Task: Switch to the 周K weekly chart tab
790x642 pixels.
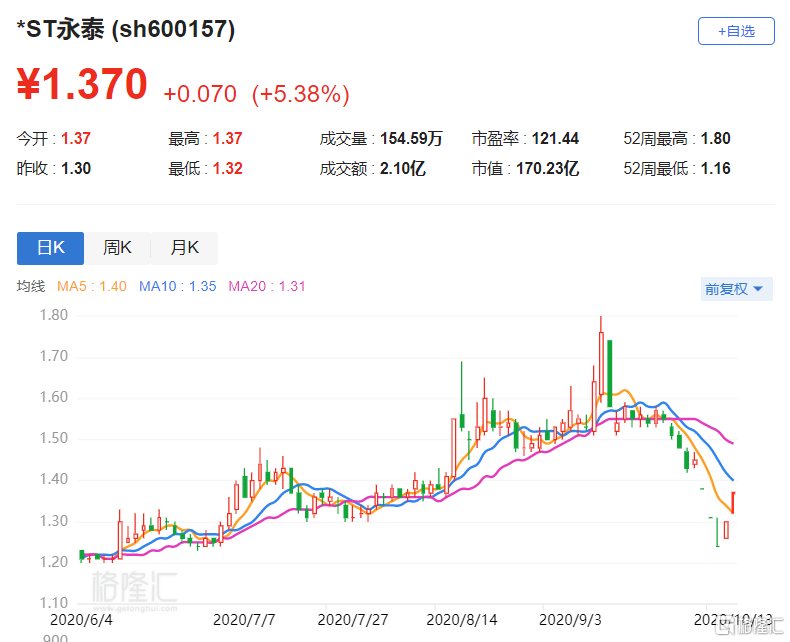Action: 117,248
